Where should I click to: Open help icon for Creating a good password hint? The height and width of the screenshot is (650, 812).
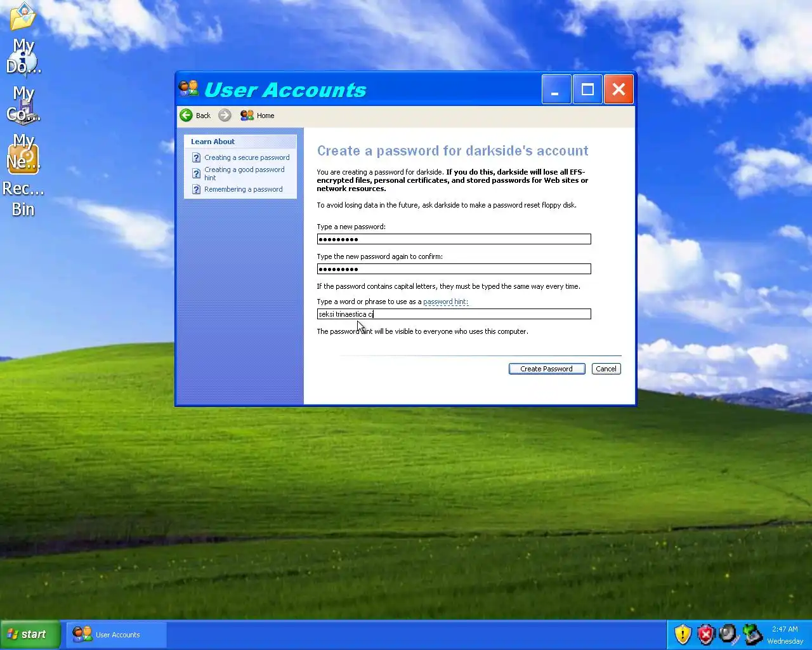pyautogui.click(x=197, y=173)
